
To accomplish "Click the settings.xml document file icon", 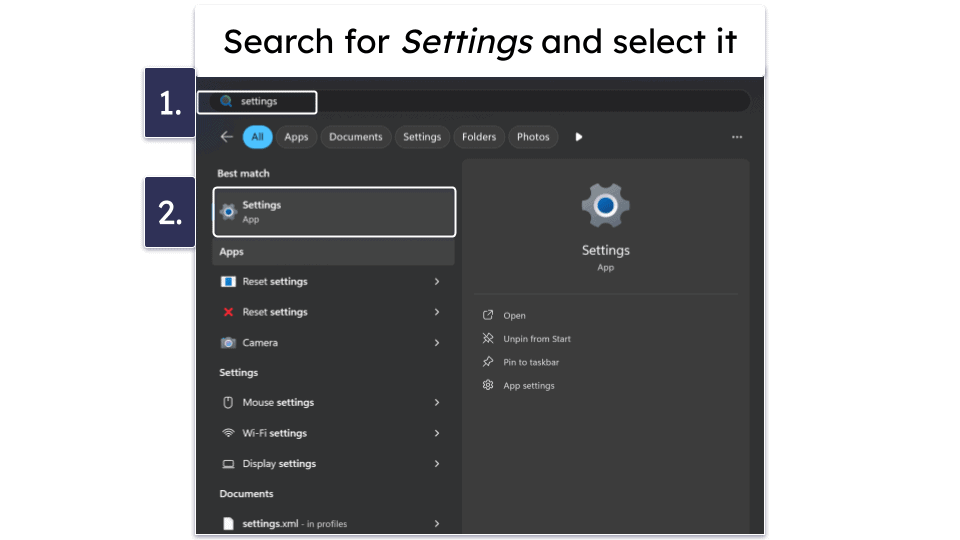I will [228, 524].
